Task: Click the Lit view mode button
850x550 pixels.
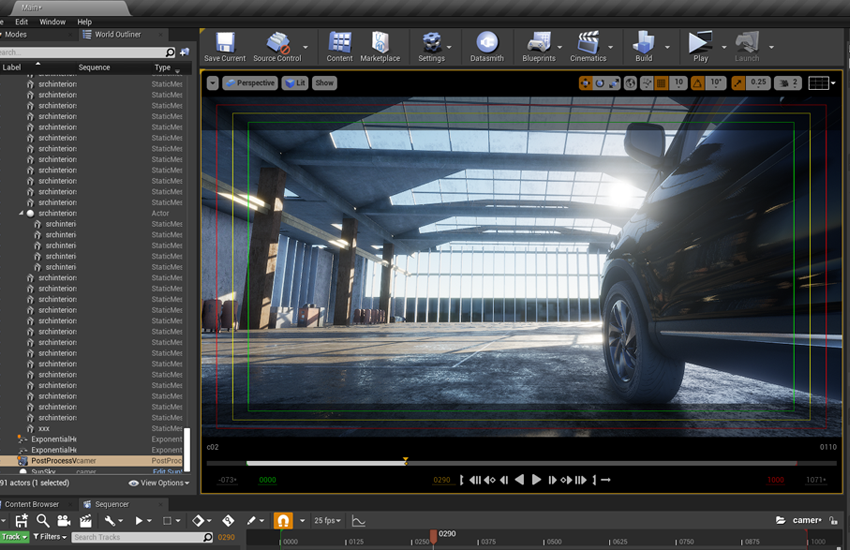Action: 295,83
